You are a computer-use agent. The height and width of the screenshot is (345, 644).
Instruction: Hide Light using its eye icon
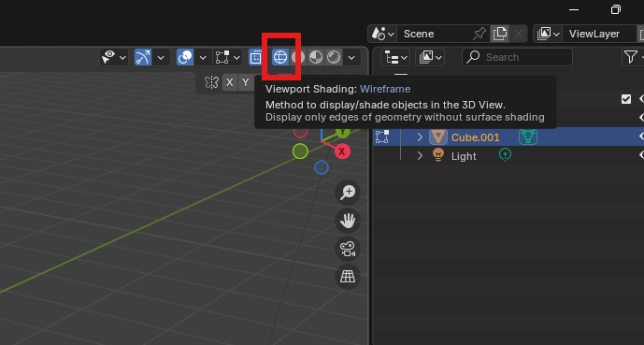click(x=640, y=155)
